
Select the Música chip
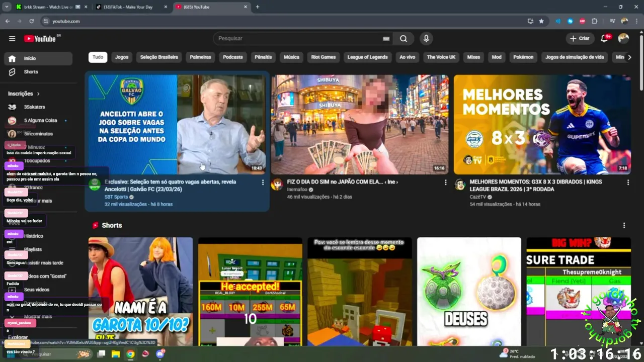(291, 57)
